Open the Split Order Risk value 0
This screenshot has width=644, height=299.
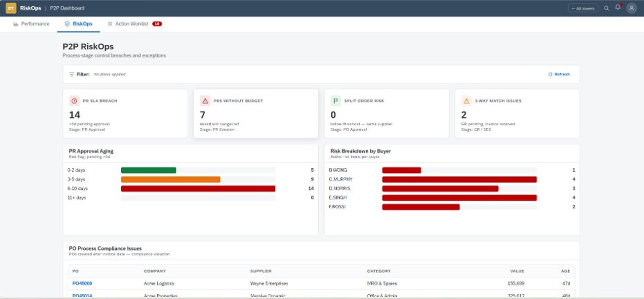pyautogui.click(x=333, y=115)
